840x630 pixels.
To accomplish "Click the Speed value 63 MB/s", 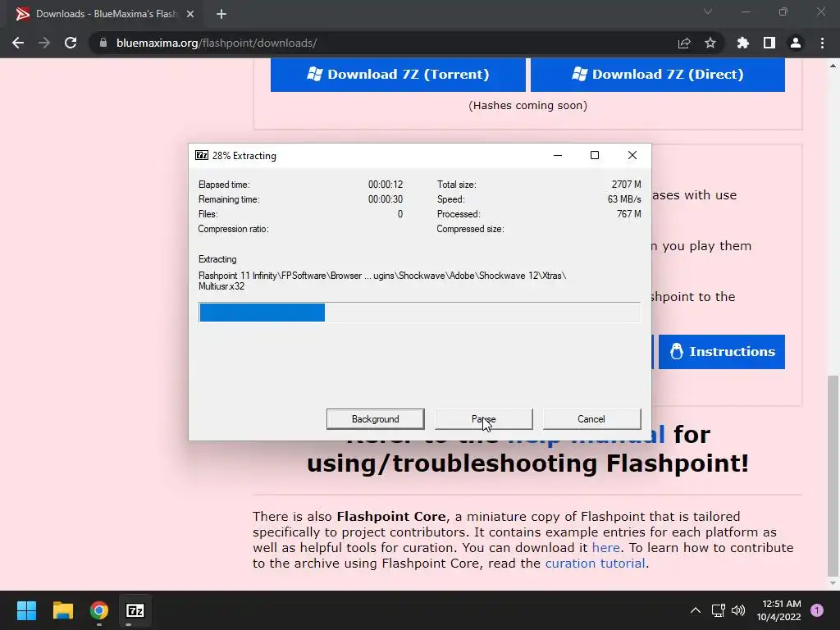I will 624,199.
